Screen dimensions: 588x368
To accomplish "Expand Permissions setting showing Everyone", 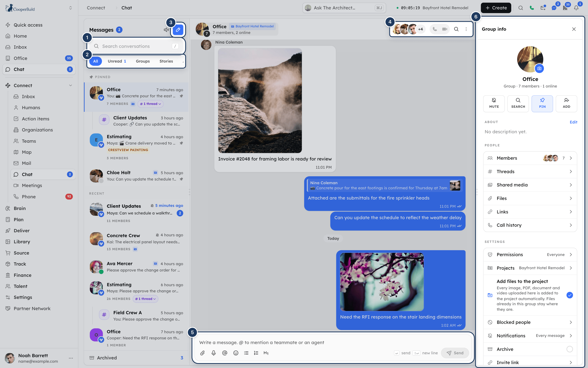I will [530, 255].
